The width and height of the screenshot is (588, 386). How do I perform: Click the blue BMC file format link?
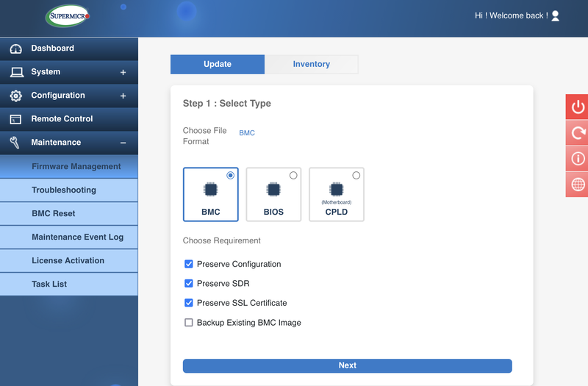coord(247,133)
